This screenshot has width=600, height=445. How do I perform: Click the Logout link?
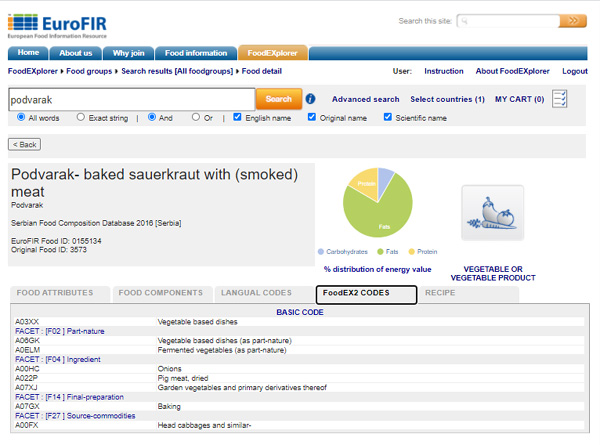point(574,71)
